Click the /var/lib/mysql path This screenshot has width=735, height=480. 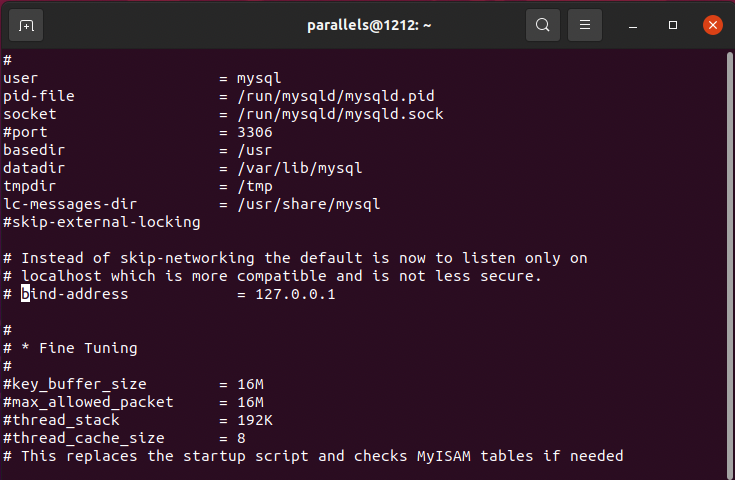click(300, 168)
